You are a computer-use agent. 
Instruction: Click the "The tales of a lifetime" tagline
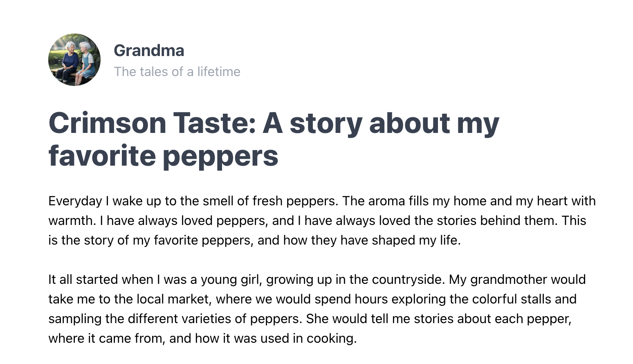[177, 72]
